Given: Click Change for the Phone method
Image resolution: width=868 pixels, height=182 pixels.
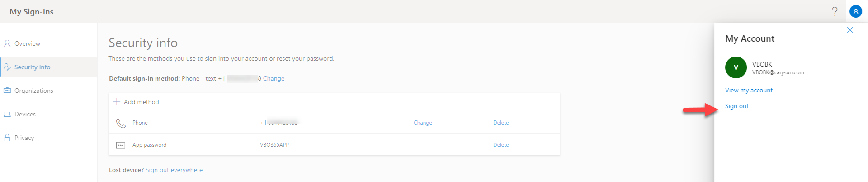Looking at the screenshot, I should (423, 123).
